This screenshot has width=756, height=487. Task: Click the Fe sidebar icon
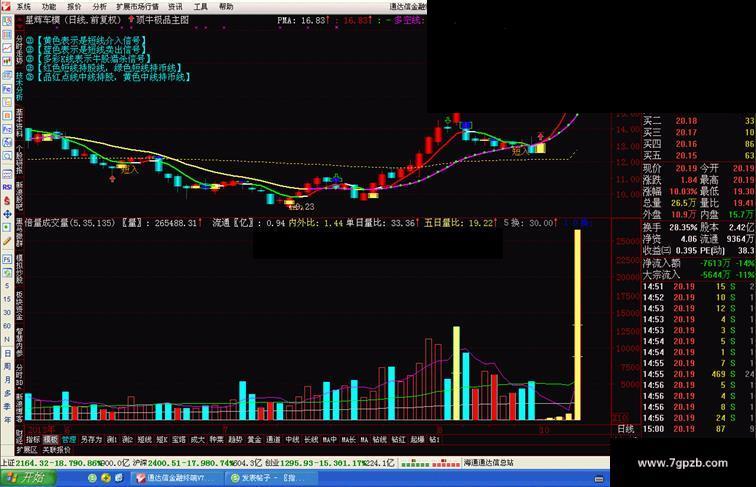[7, 89]
